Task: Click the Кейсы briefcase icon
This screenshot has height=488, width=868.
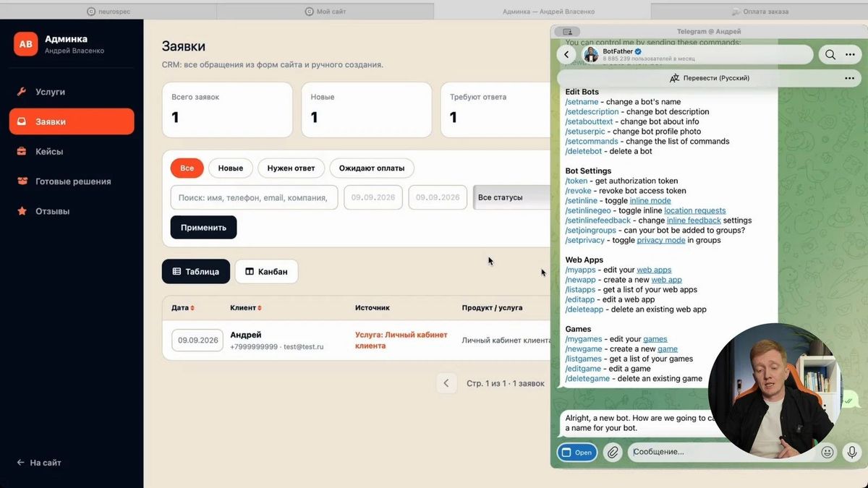Action: (x=22, y=152)
